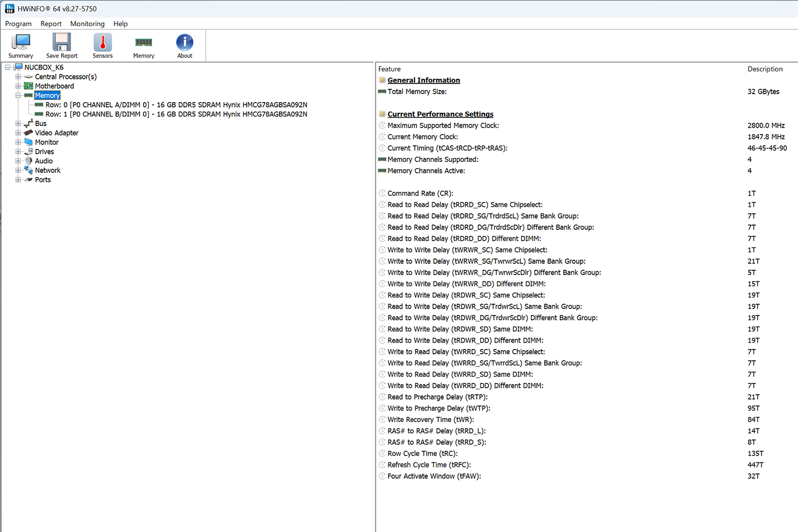
Task: Click the Save Report floppy icon
Action: (x=62, y=42)
